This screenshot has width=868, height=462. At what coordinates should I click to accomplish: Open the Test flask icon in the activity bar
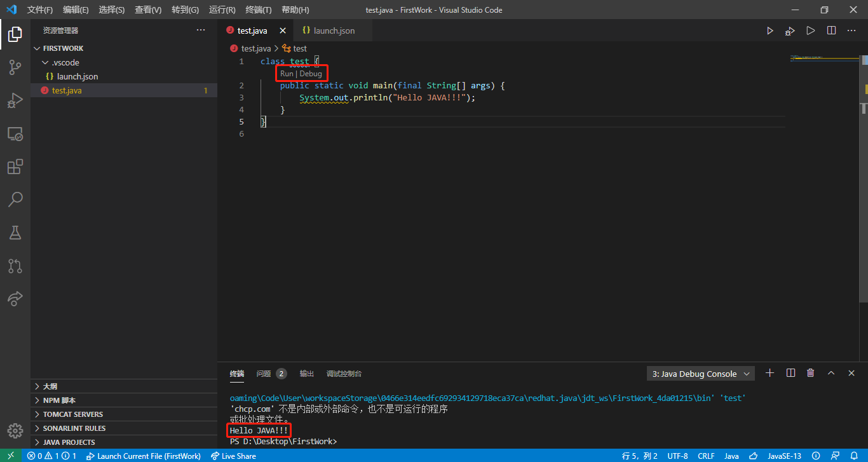[x=15, y=233]
